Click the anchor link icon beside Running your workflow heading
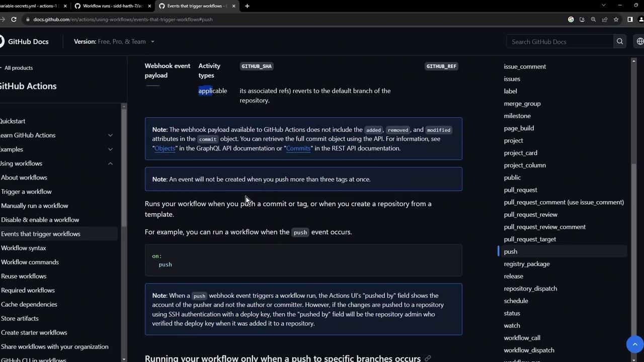Viewport: 644px width, 362px height. (428, 358)
